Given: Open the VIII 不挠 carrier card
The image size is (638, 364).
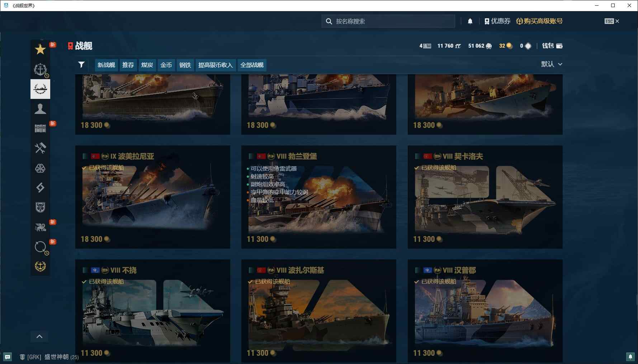Looking at the screenshot, I should [x=153, y=311].
